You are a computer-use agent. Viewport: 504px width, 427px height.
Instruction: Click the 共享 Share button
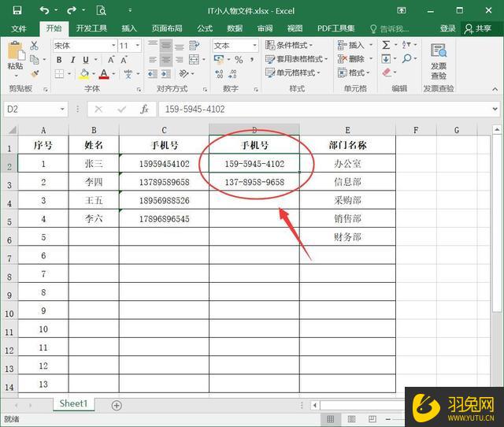click(x=478, y=28)
